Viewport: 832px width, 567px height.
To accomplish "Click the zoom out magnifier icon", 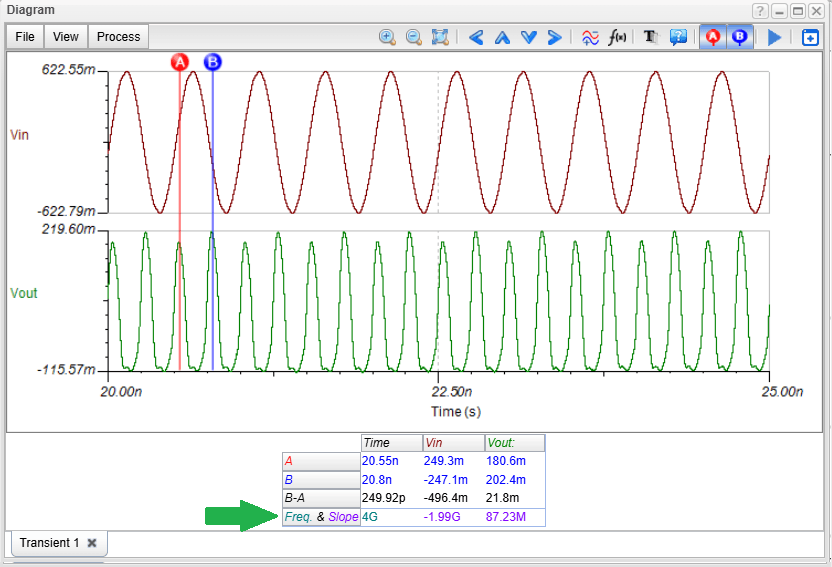I will 413,37.
